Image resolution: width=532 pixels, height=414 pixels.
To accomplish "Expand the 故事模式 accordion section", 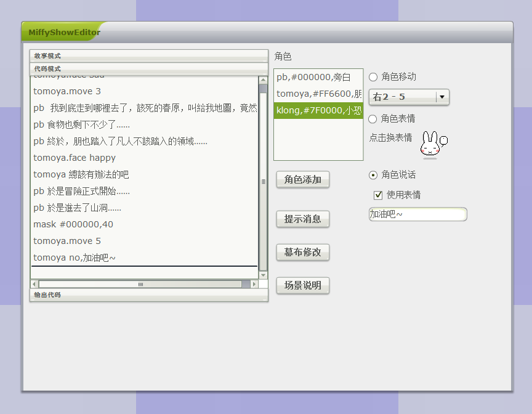I will [x=149, y=56].
